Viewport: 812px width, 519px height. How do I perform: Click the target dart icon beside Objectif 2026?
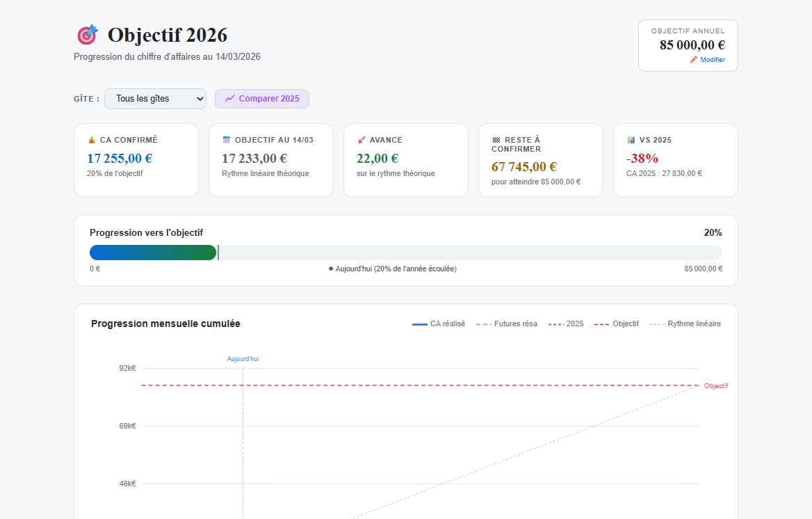tap(88, 35)
